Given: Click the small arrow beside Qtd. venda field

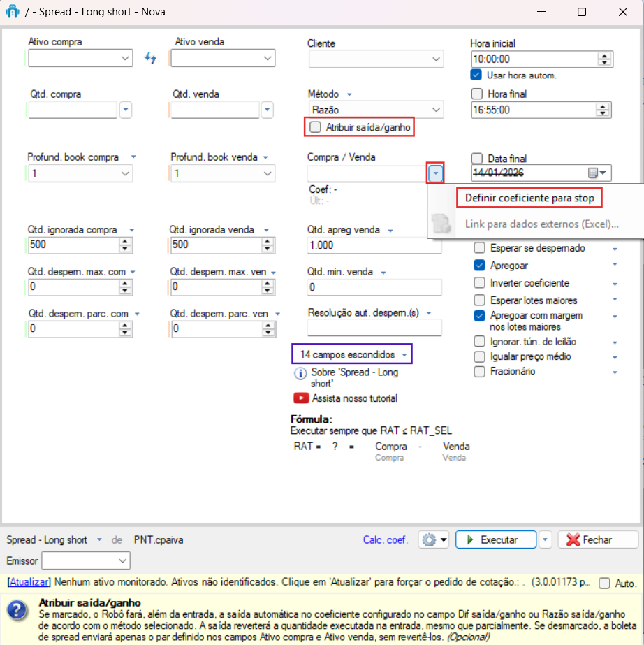Looking at the screenshot, I should (268, 110).
